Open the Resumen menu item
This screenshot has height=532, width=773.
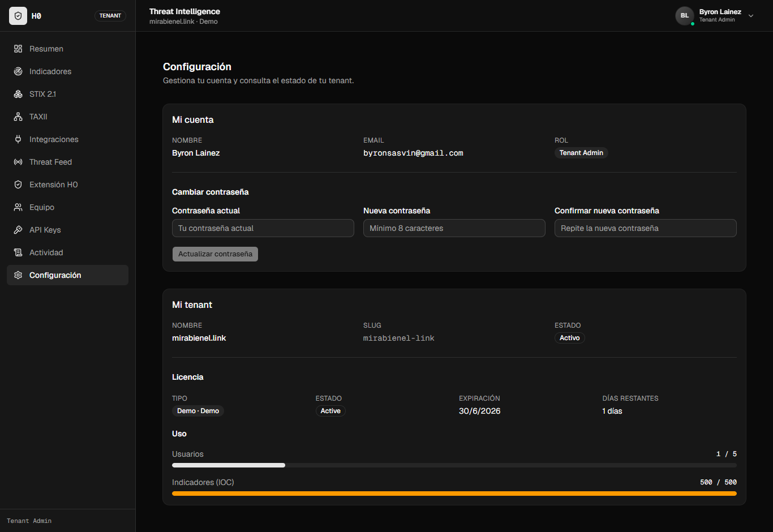tap(67, 49)
